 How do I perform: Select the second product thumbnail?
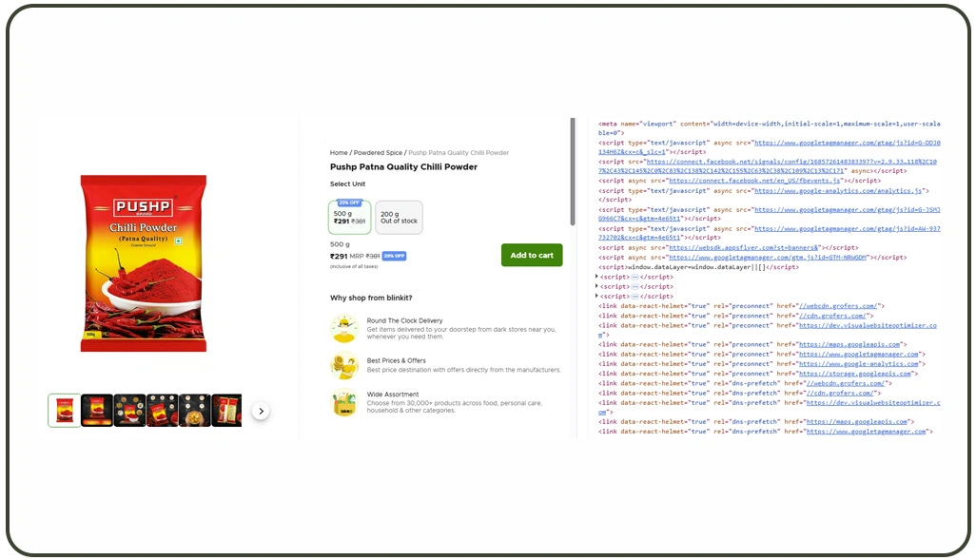click(x=97, y=411)
